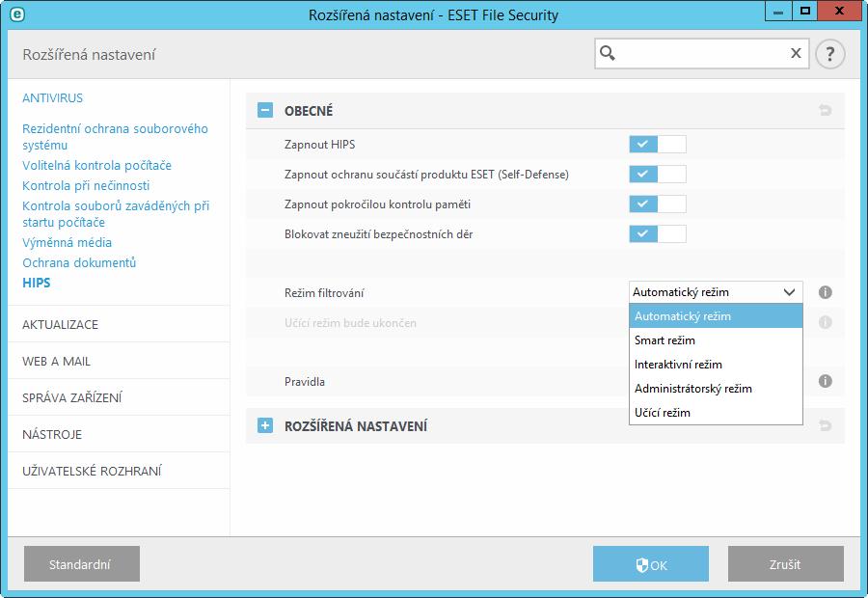This screenshot has width=868, height=598.
Task: Toggle Zapnout pokročilou kontrolu paměti switch
Action: pyautogui.click(x=658, y=204)
